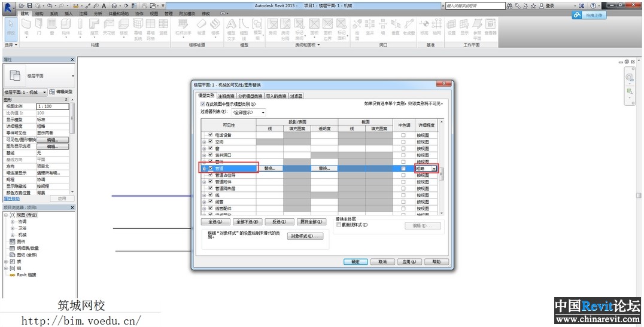Image resolution: width=644 pixels, height=327 pixels.
Task: Select the Window (窗) tool in the ribbon
Action: click(x=51, y=28)
